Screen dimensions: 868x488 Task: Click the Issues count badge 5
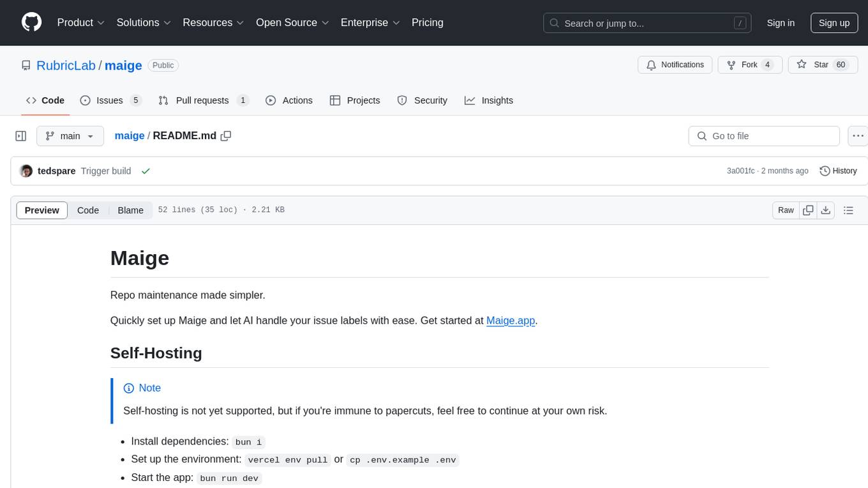tap(135, 100)
